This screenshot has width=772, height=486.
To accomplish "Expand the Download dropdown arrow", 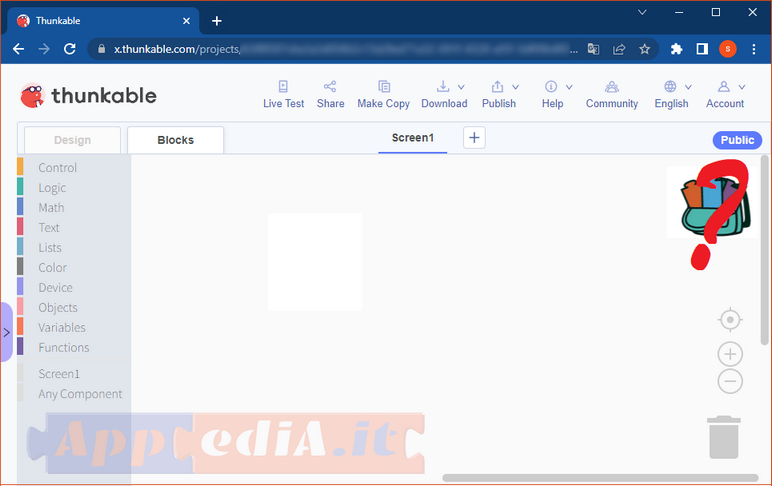I will pyautogui.click(x=461, y=87).
